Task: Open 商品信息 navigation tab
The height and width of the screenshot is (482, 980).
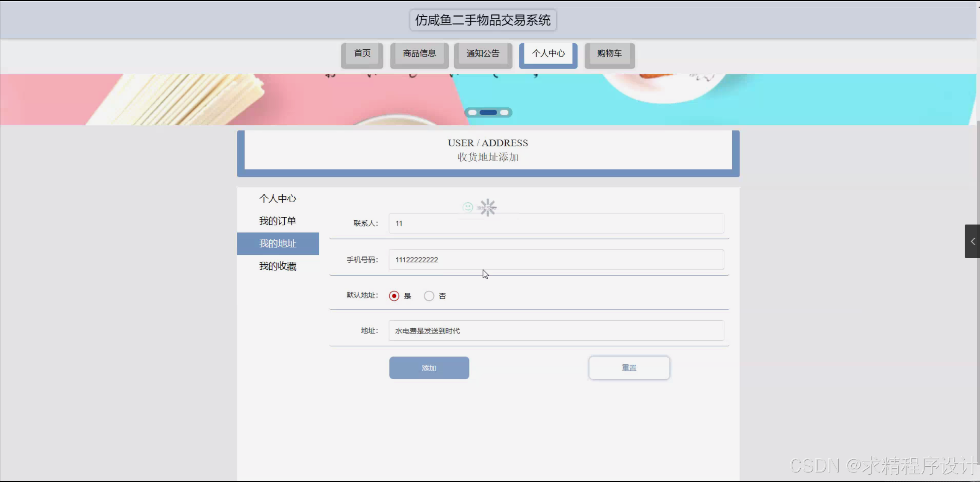Action: point(419,54)
